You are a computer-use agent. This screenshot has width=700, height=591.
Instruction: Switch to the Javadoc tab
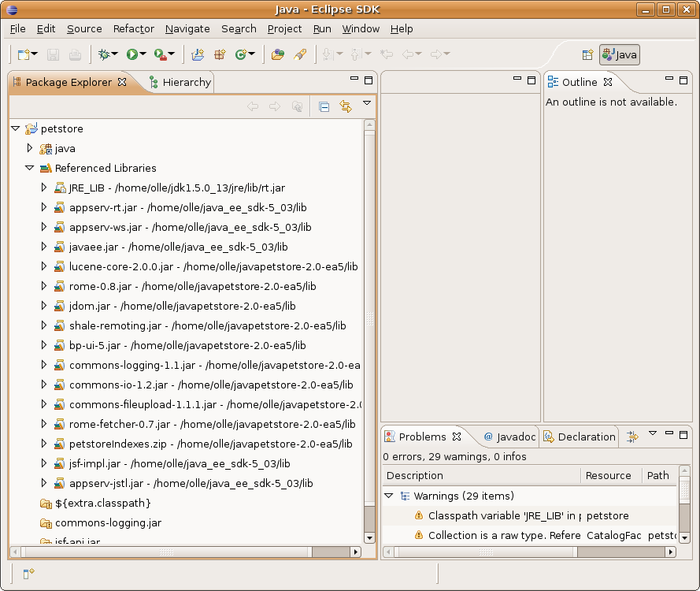509,437
